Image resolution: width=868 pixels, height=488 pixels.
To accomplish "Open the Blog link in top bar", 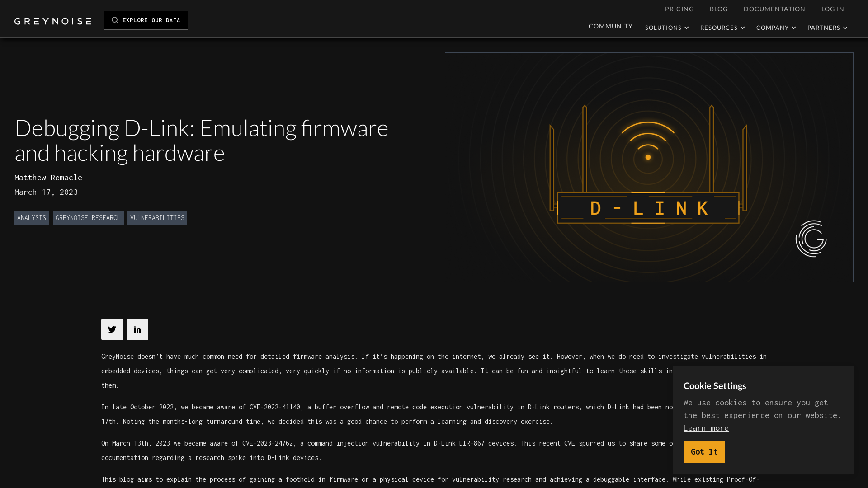I will click(x=718, y=9).
